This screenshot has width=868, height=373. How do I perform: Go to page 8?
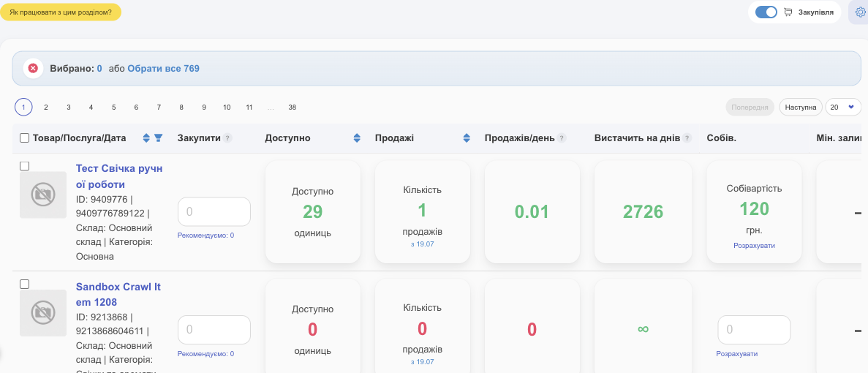181,108
